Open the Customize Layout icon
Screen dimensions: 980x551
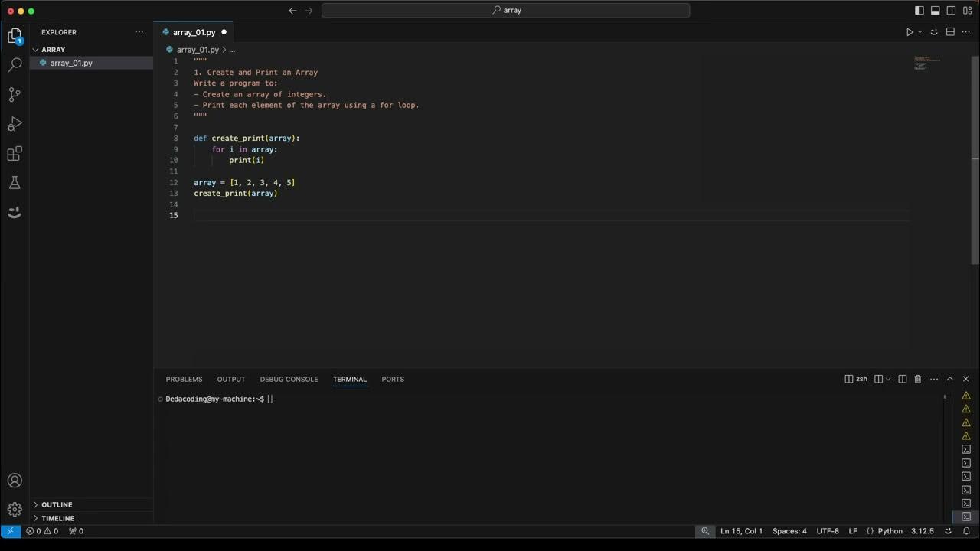click(967, 11)
